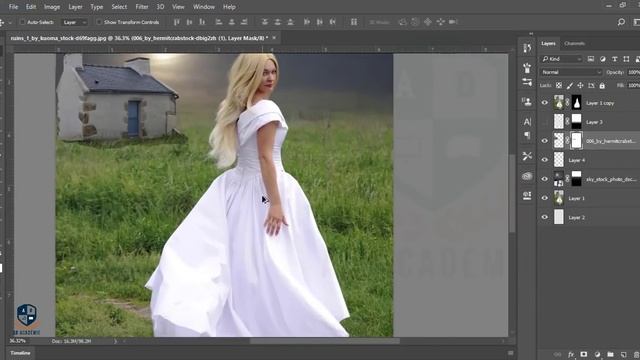Image resolution: width=640 pixels, height=360 pixels.
Task: Create a new layer icon
Action: point(623,354)
